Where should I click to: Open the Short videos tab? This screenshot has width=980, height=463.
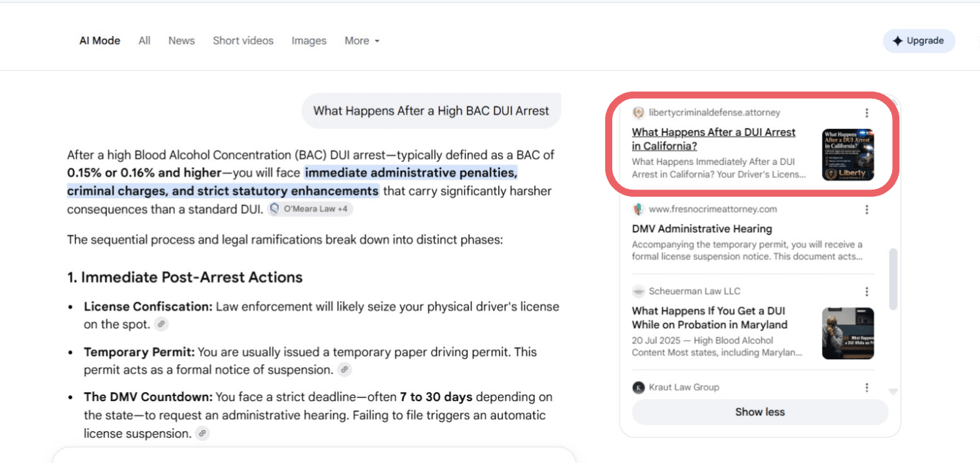click(243, 41)
